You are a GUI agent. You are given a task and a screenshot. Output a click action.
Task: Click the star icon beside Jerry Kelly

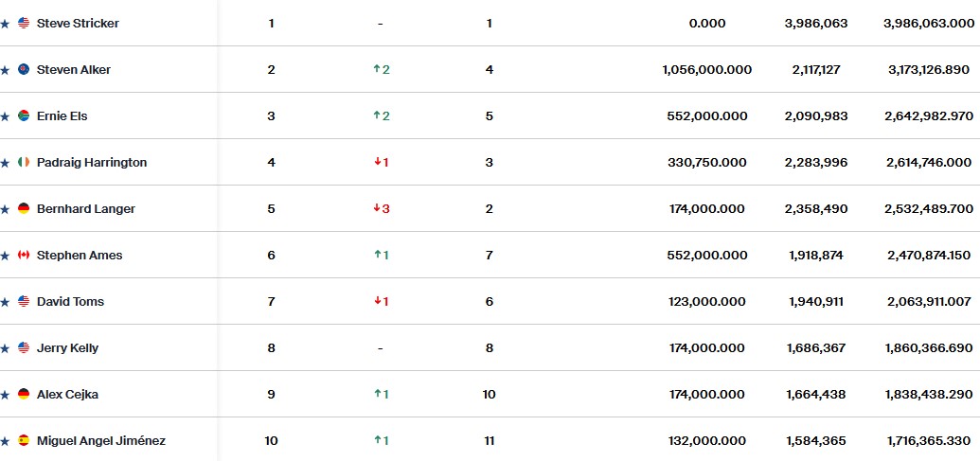pyautogui.click(x=5, y=348)
